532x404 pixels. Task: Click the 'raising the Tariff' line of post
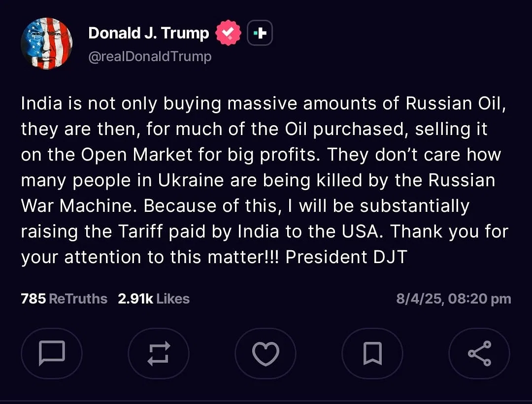pos(264,232)
